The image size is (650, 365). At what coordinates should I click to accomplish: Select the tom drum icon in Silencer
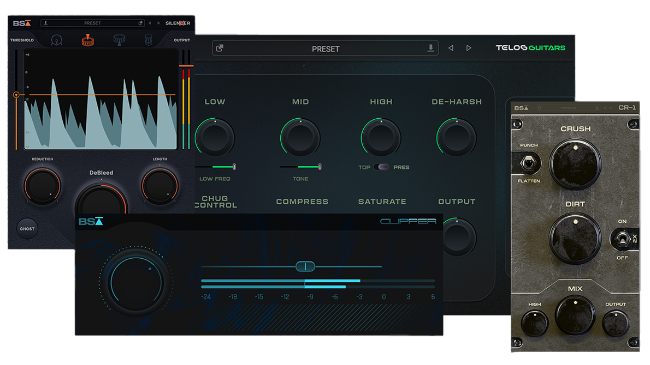click(x=119, y=40)
